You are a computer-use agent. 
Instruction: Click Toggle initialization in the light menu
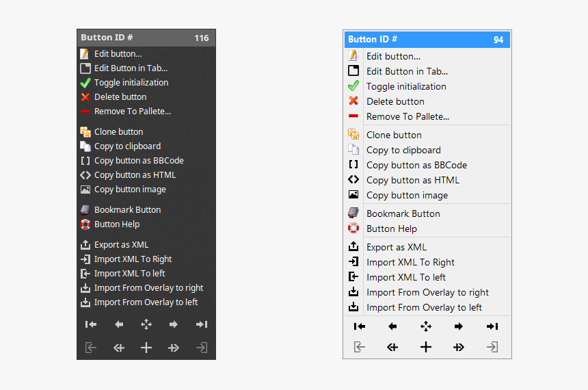427,86
